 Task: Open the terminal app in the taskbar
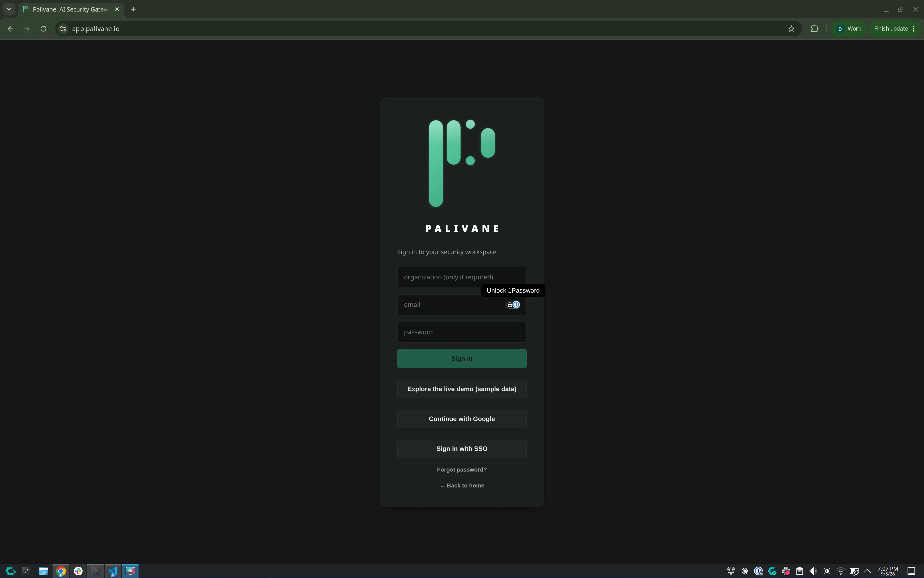[x=96, y=571]
